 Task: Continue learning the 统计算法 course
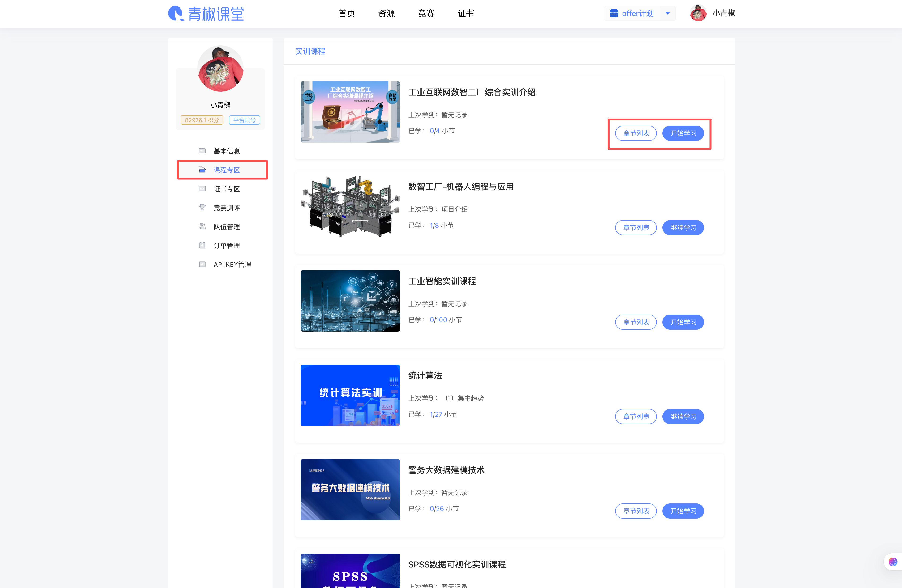(x=683, y=416)
